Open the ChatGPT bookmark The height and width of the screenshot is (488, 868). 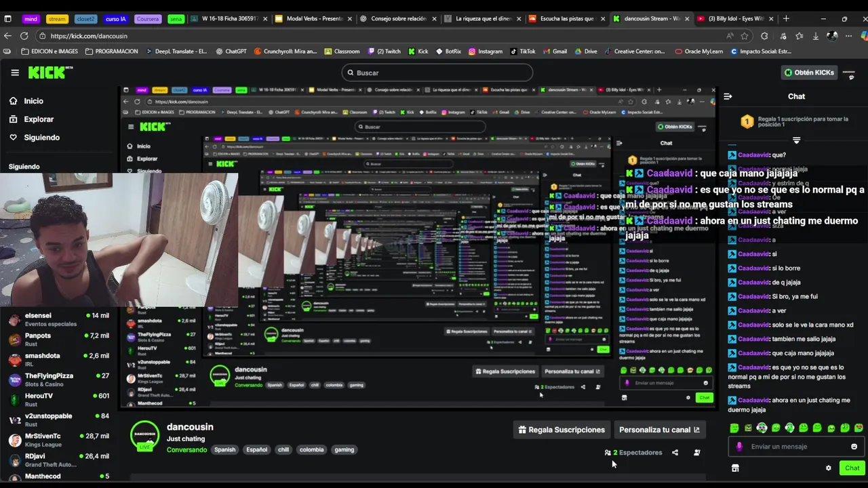click(x=231, y=52)
